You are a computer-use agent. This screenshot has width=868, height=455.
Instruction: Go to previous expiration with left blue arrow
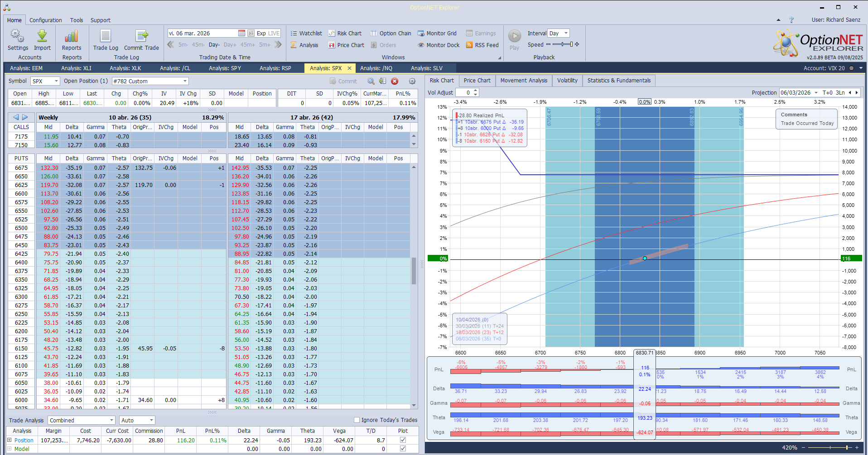(x=16, y=117)
